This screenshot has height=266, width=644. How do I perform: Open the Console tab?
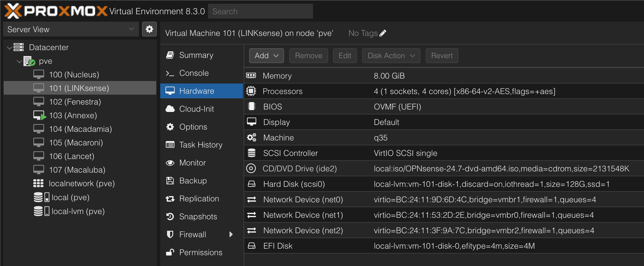(x=202, y=73)
